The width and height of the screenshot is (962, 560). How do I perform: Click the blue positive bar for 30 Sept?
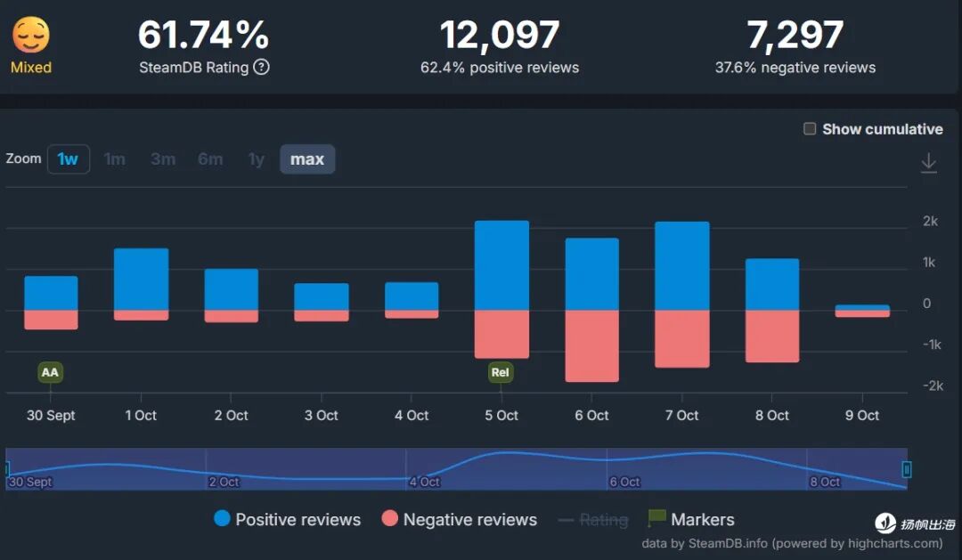51,293
